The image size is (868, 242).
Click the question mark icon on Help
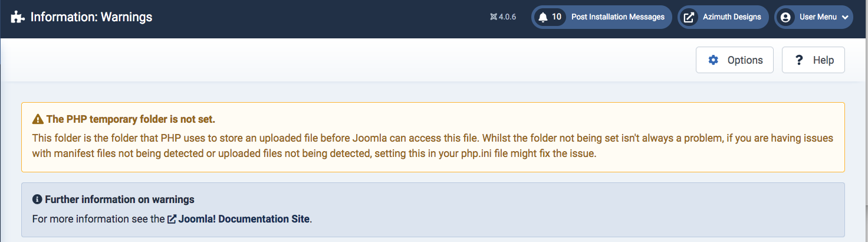[x=800, y=60]
